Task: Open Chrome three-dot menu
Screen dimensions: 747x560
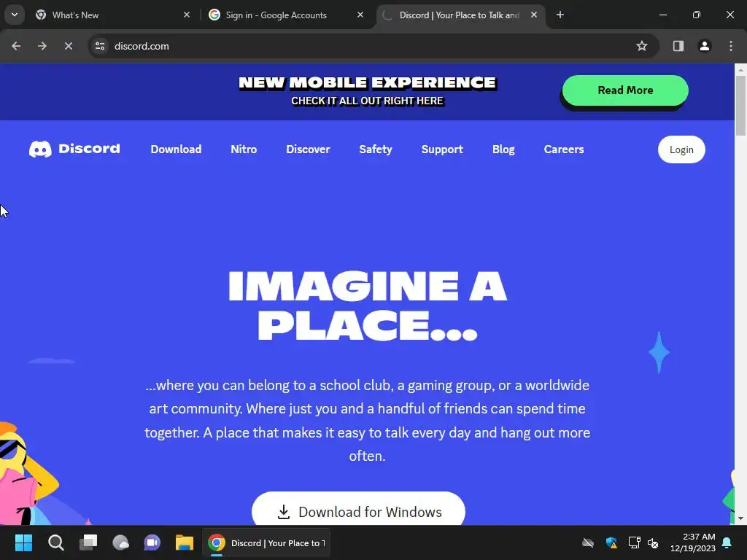Action: (731, 46)
